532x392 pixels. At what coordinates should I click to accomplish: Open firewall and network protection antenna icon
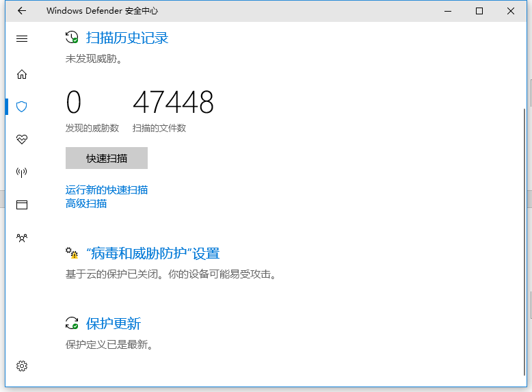[22, 172]
